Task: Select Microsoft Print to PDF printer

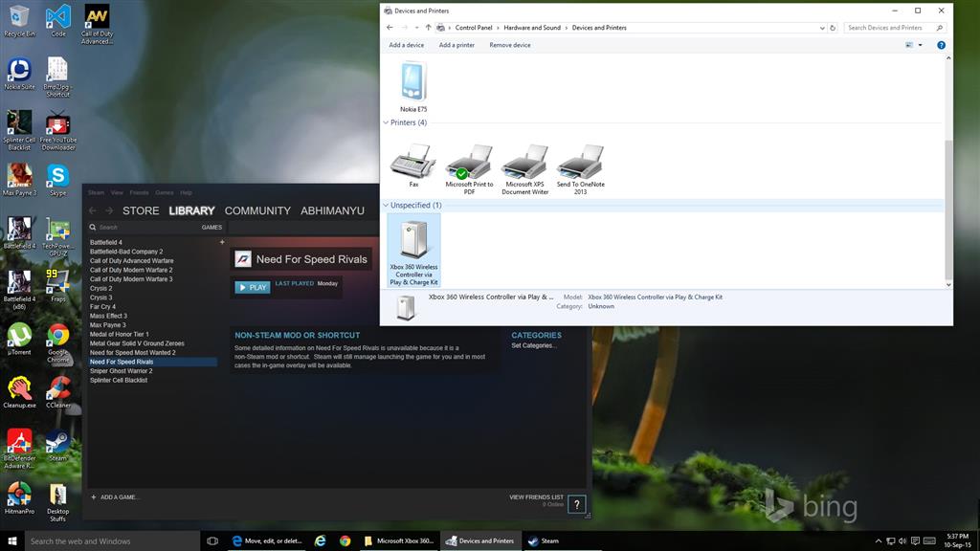Action: [469, 169]
